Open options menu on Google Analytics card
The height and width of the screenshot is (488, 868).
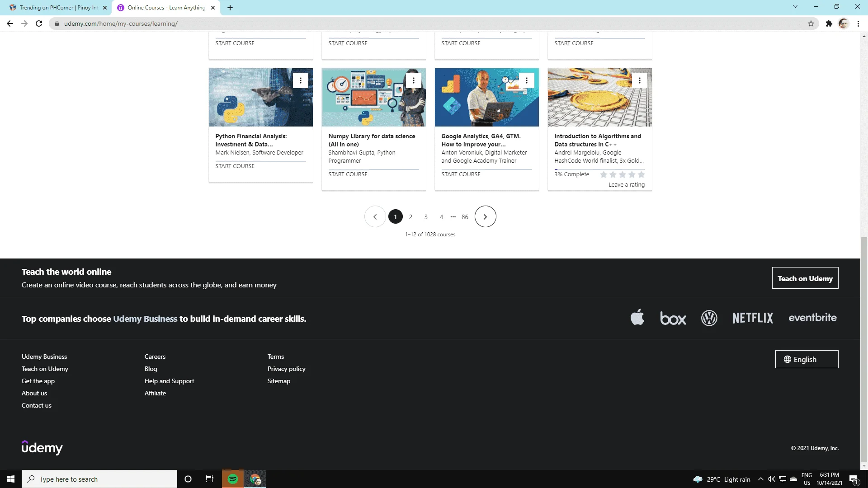[527, 80]
